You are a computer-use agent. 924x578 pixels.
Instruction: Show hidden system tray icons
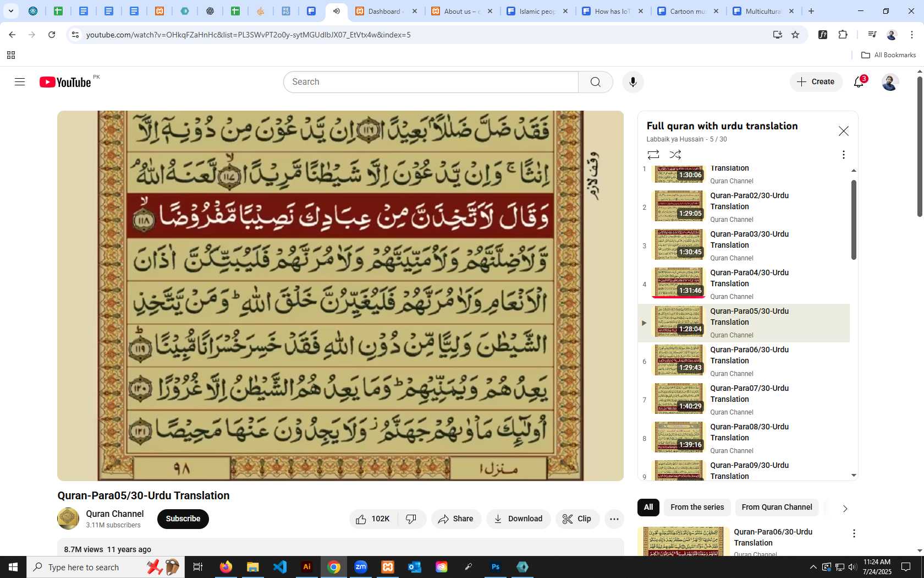coord(813,567)
